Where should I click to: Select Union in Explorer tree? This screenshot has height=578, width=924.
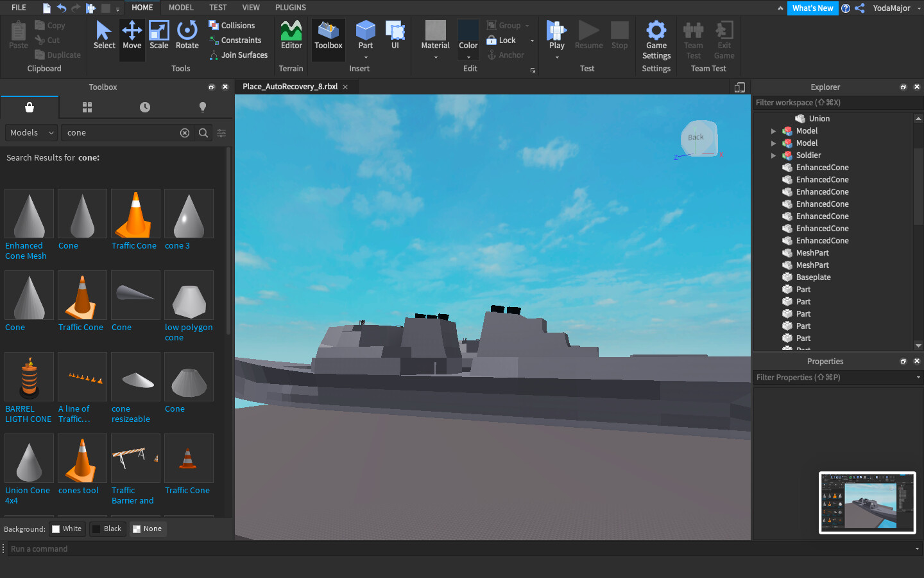pos(819,119)
